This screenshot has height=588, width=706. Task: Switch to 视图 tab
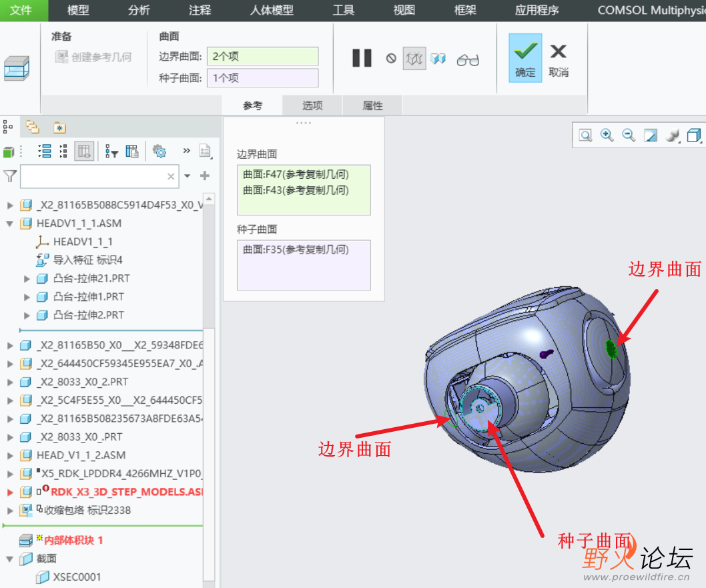point(404,10)
